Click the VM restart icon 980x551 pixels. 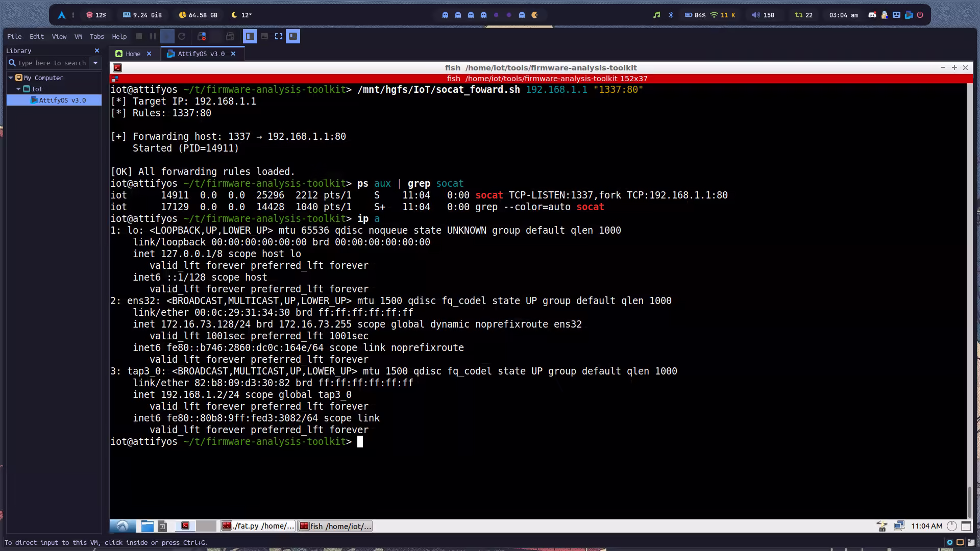pyautogui.click(x=182, y=36)
